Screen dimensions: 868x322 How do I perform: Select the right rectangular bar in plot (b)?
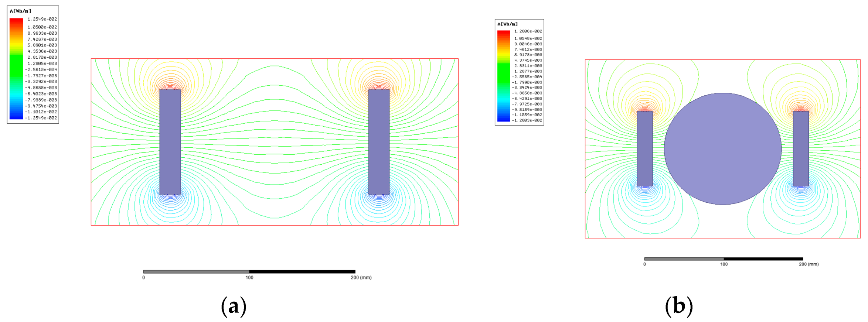[801, 149]
